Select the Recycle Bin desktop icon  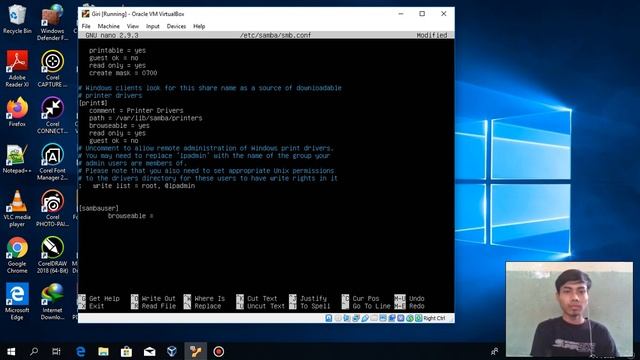(17, 19)
